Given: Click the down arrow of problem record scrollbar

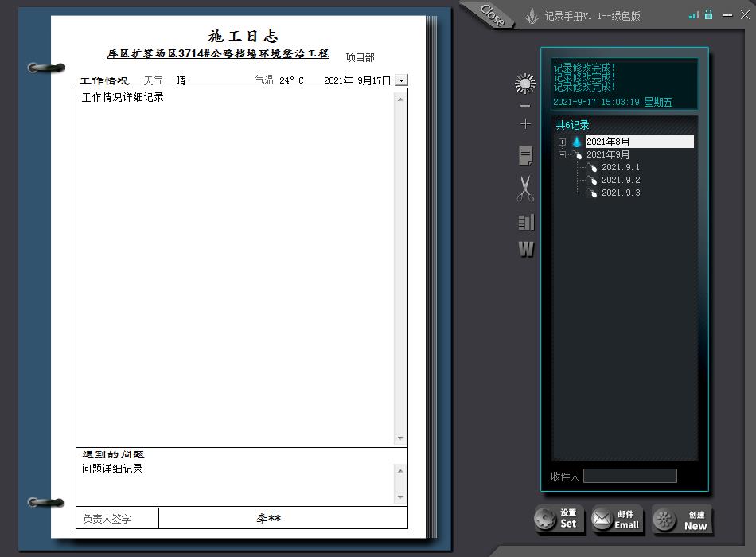Looking at the screenshot, I should 400,497.
